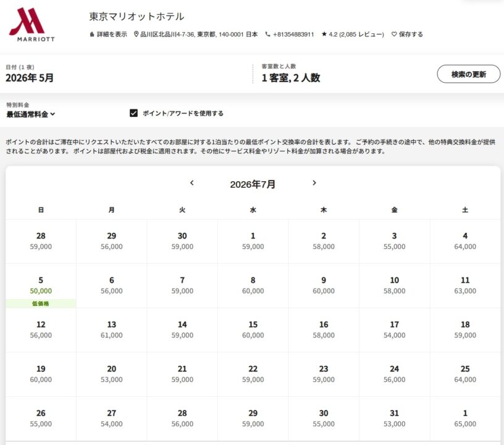The image size is (504, 445).
Task: Select July 5 lowest price 50,000
Action: [x=41, y=286]
